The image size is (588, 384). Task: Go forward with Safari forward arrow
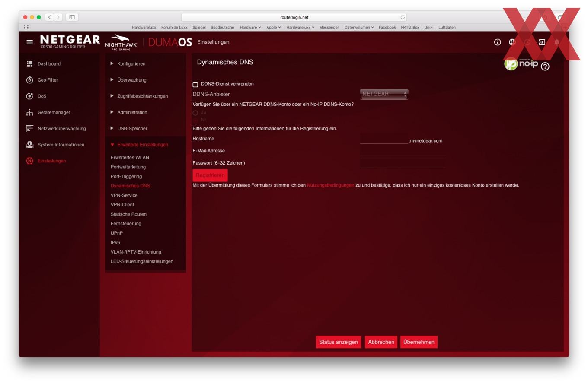(x=58, y=17)
